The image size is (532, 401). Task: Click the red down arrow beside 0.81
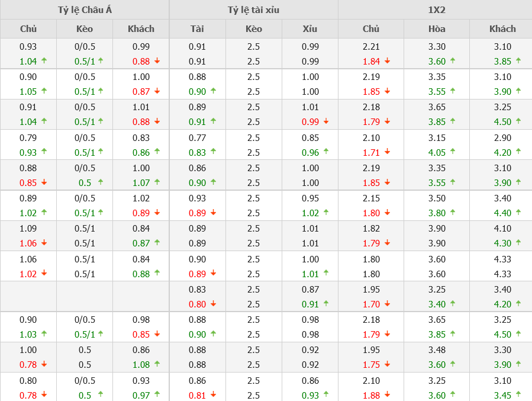point(213,394)
